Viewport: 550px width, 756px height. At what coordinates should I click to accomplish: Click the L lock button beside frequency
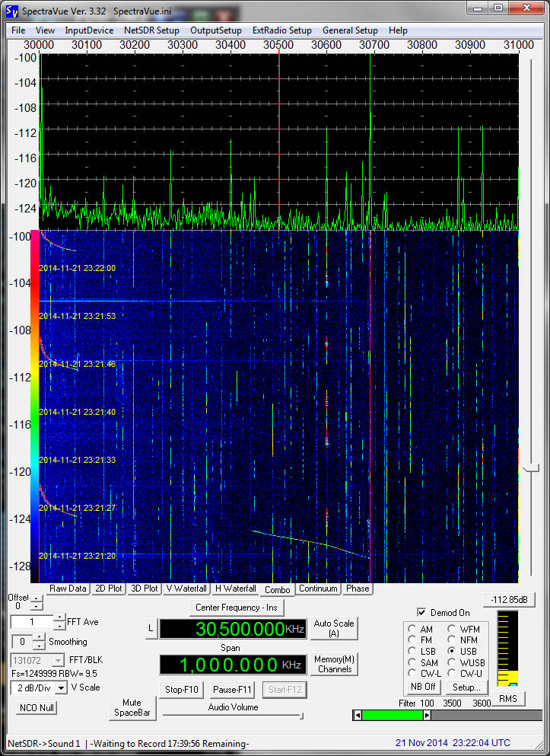click(x=151, y=628)
